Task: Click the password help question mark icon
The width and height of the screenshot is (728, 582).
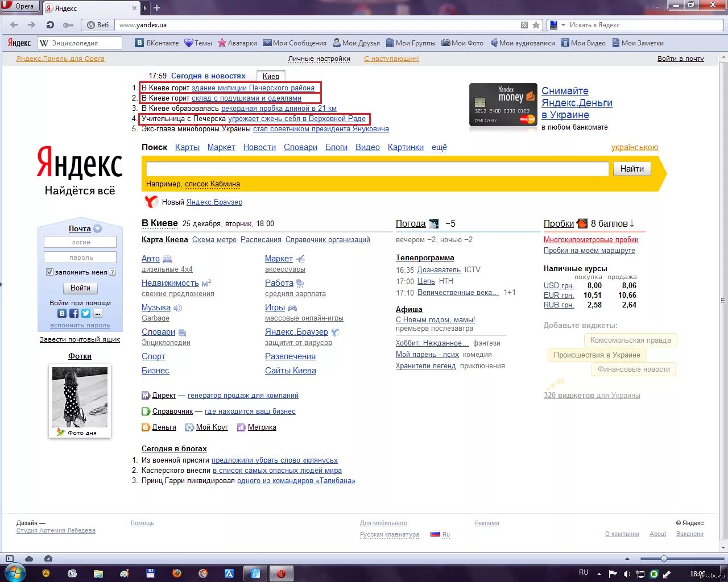Action: click(x=112, y=272)
